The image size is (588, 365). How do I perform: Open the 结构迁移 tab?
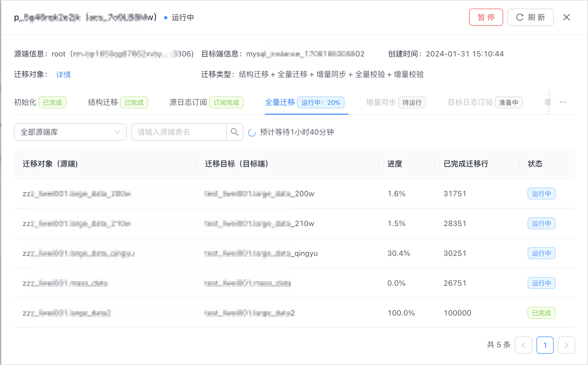103,102
